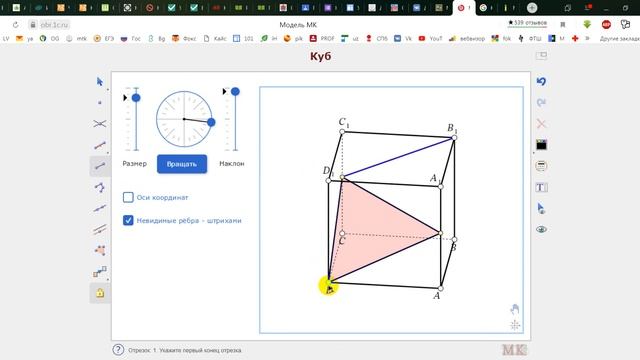Open the PROF bookmark

322,38
